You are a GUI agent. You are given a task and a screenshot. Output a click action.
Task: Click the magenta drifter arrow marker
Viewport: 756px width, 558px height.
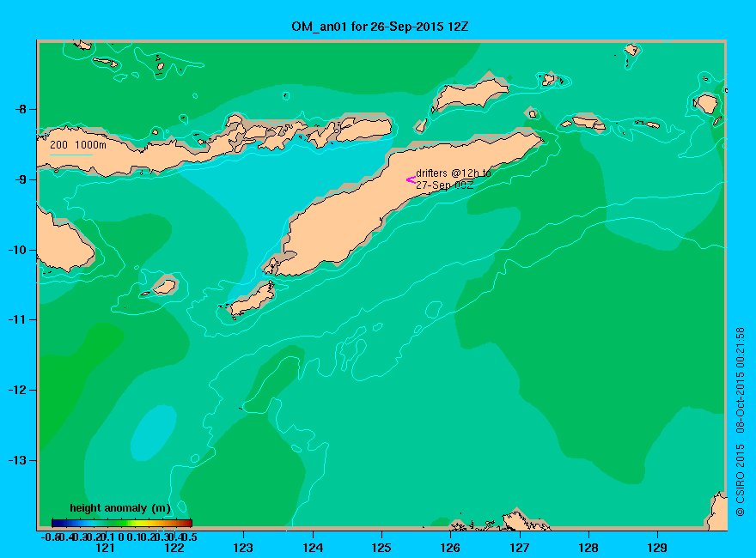click(x=411, y=179)
